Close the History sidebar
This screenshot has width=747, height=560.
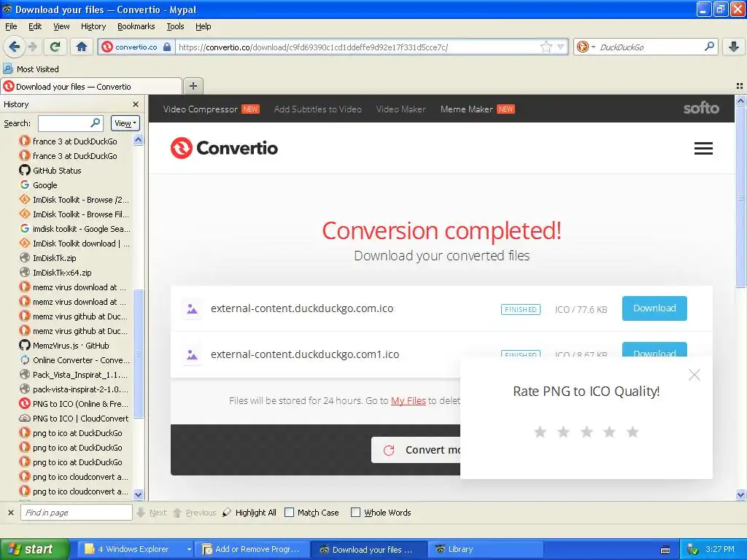(136, 104)
